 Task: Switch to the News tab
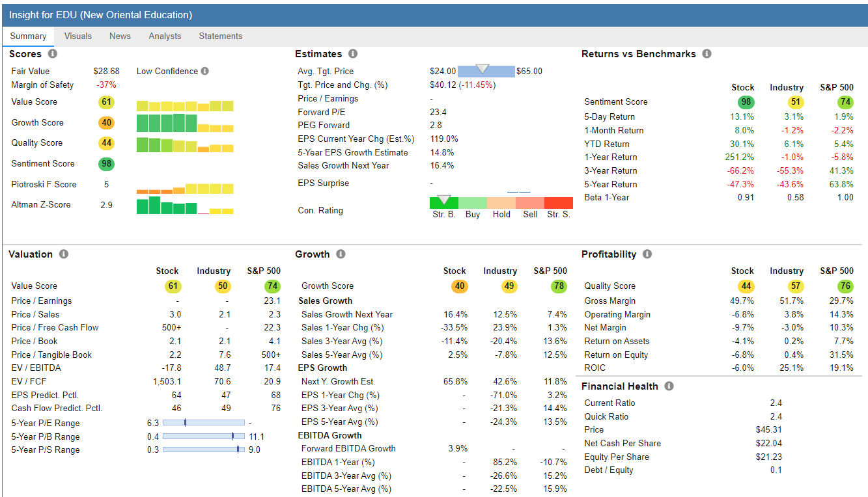[x=120, y=36]
